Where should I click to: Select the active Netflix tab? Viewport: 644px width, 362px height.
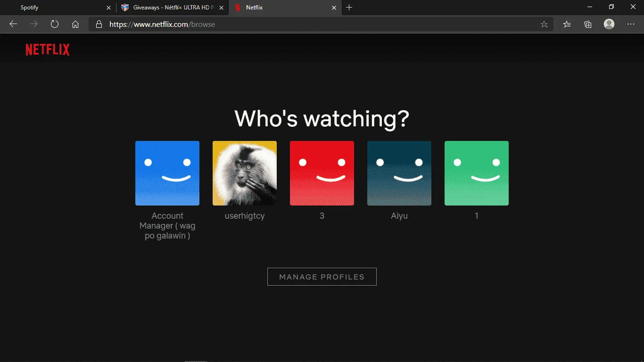(285, 8)
